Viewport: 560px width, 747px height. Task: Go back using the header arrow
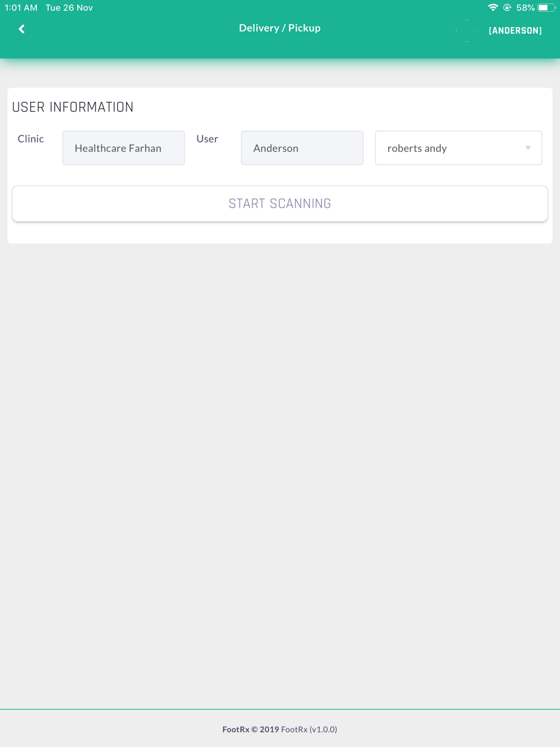(x=22, y=29)
